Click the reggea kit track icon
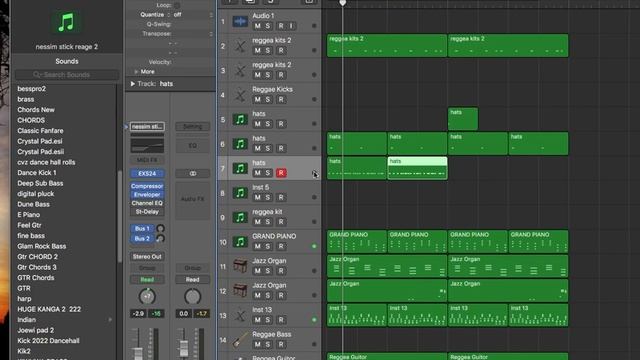640x360 pixels. point(240,217)
